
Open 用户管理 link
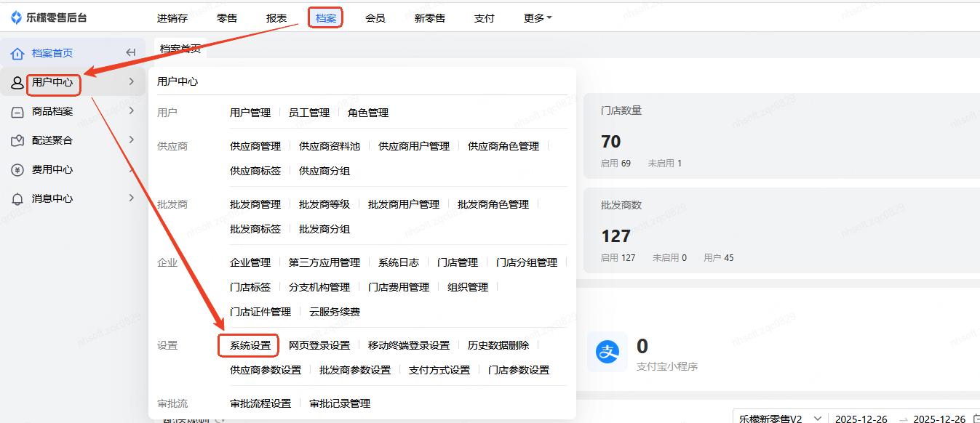click(x=250, y=113)
